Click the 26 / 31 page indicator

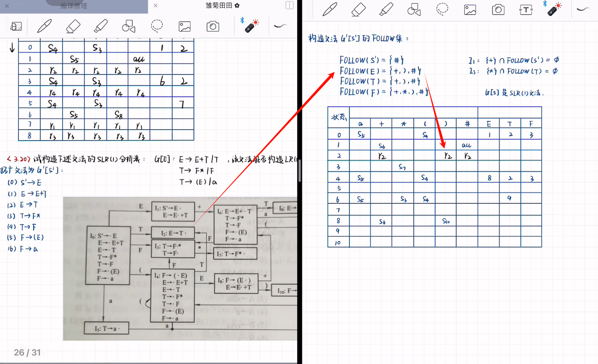[x=27, y=352]
